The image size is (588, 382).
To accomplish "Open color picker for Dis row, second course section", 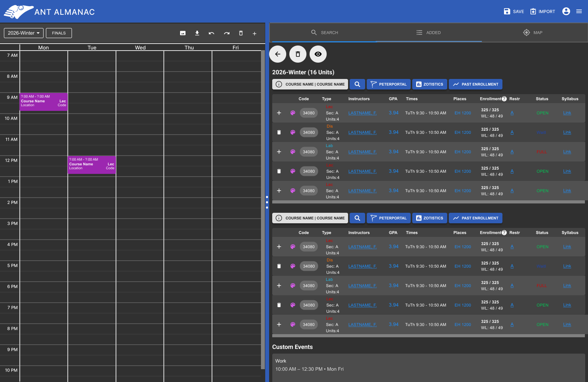I will click(x=293, y=266).
